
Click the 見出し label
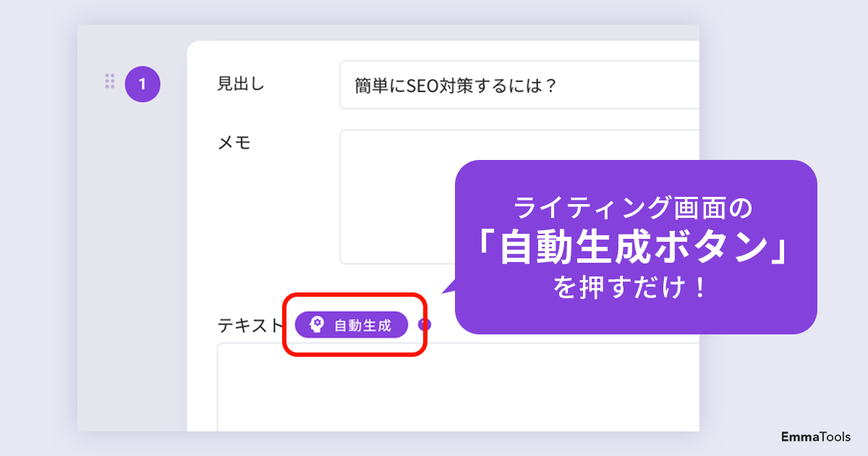click(x=241, y=84)
